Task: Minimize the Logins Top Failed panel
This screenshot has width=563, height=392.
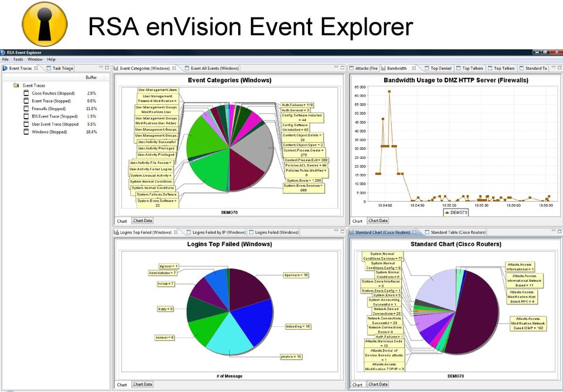Action: pyautogui.click(x=337, y=231)
